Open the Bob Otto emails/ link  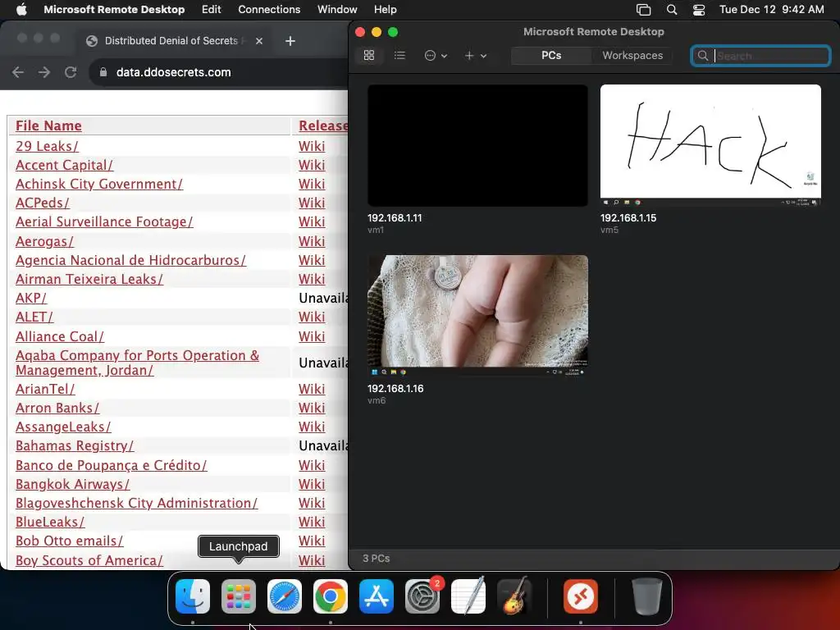pyautogui.click(x=70, y=541)
